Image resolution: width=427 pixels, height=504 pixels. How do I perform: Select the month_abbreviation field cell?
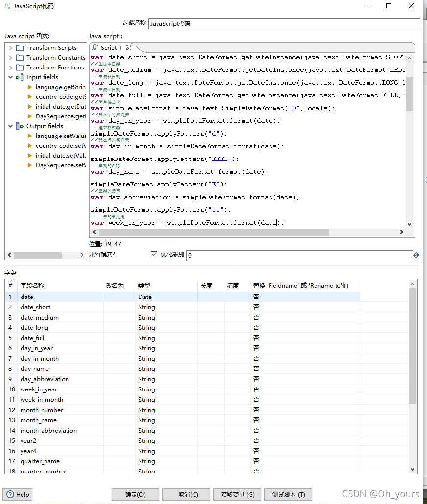(60, 431)
